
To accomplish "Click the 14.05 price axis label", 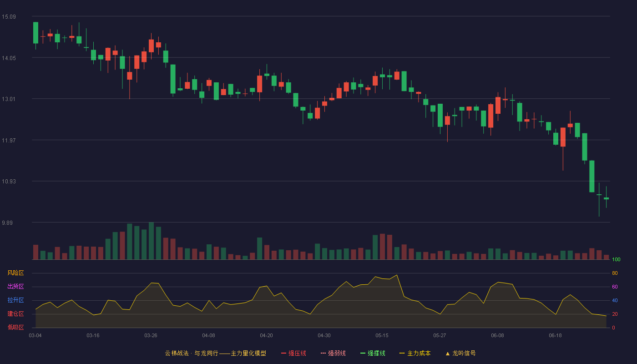I will (9, 58).
